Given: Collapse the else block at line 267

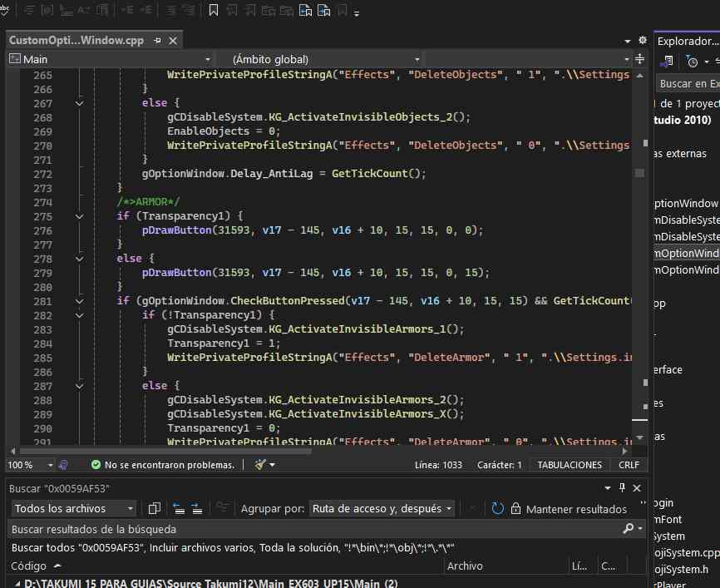Looking at the screenshot, I should [80, 103].
